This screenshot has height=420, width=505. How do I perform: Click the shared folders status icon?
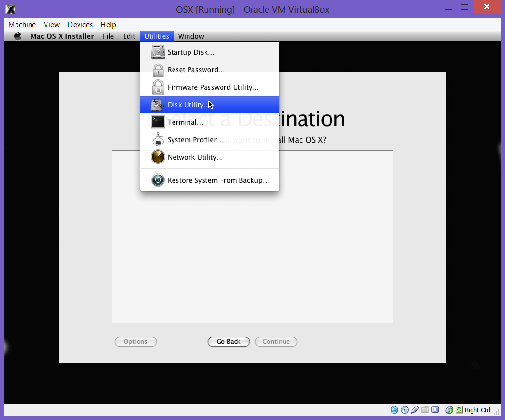point(425,410)
